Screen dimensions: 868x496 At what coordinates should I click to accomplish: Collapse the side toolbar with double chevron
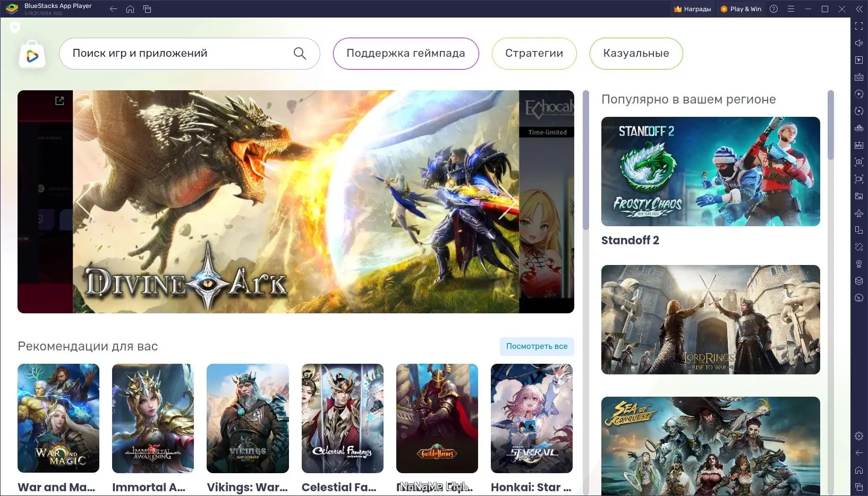coord(859,9)
